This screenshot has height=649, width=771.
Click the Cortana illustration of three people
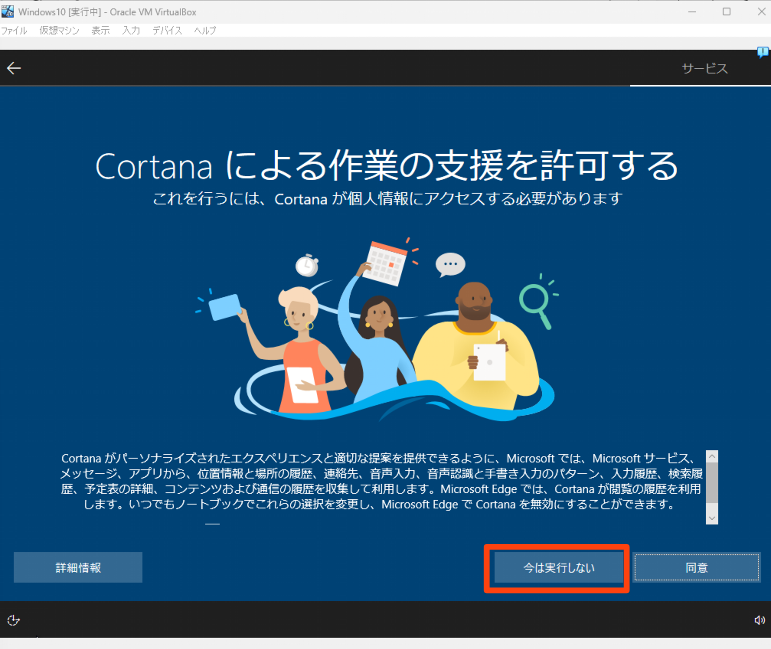pos(377,329)
